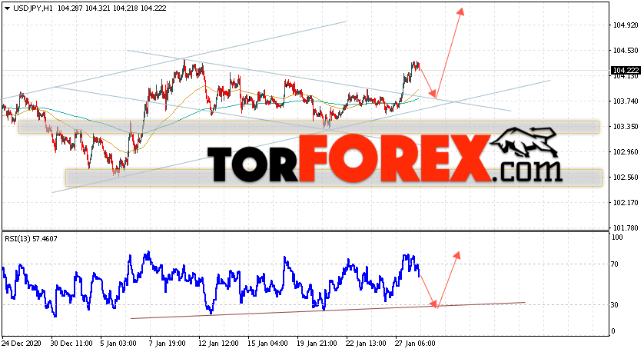The image size is (644, 352).
Task: Select the 104.218 low price value
Action: 125,8
